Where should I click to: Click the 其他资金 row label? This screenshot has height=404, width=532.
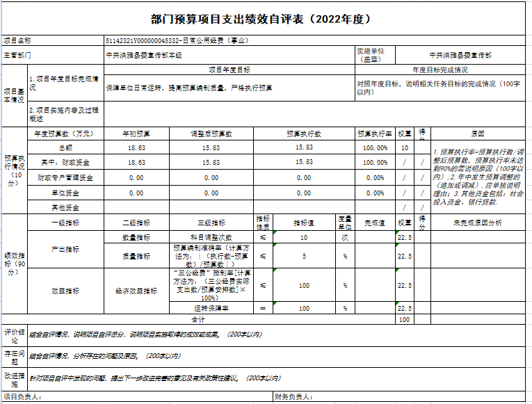point(65,207)
